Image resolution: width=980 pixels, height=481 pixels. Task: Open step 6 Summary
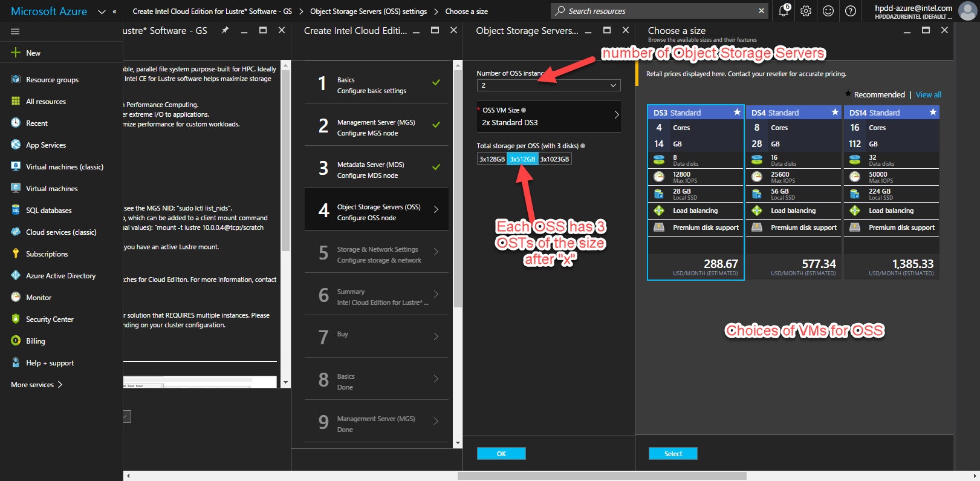pyautogui.click(x=377, y=294)
